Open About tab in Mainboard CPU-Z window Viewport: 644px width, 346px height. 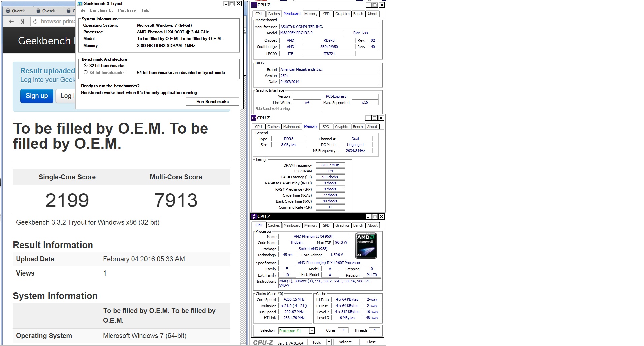click(x=373, y=14)
